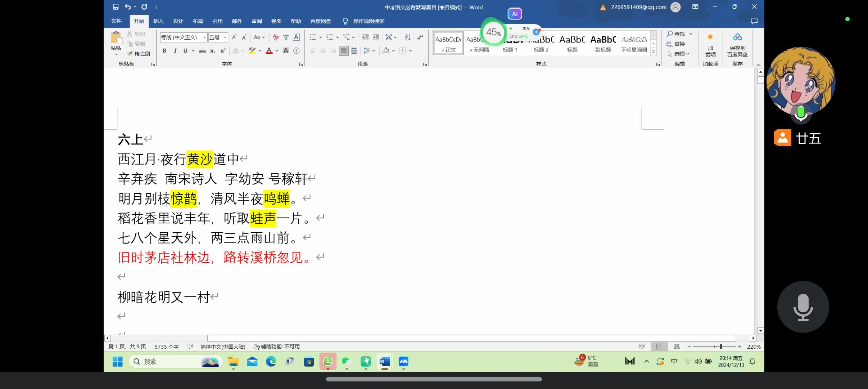Click the Sort (A-Z) icon

tap(407, 37)
